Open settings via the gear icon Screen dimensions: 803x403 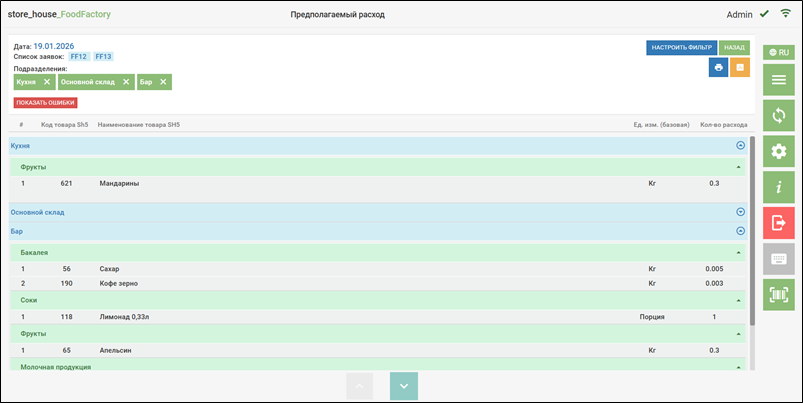tap(778, 151)
